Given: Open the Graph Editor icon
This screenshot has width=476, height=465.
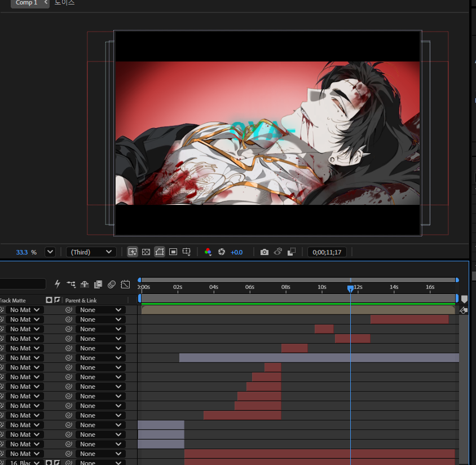Looking at the screenshot, I should [x=125, y=284].
